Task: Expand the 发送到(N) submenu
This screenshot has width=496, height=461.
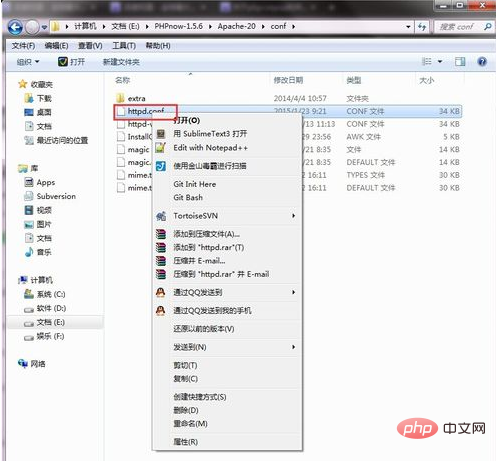Action: [x=227, y=347]
